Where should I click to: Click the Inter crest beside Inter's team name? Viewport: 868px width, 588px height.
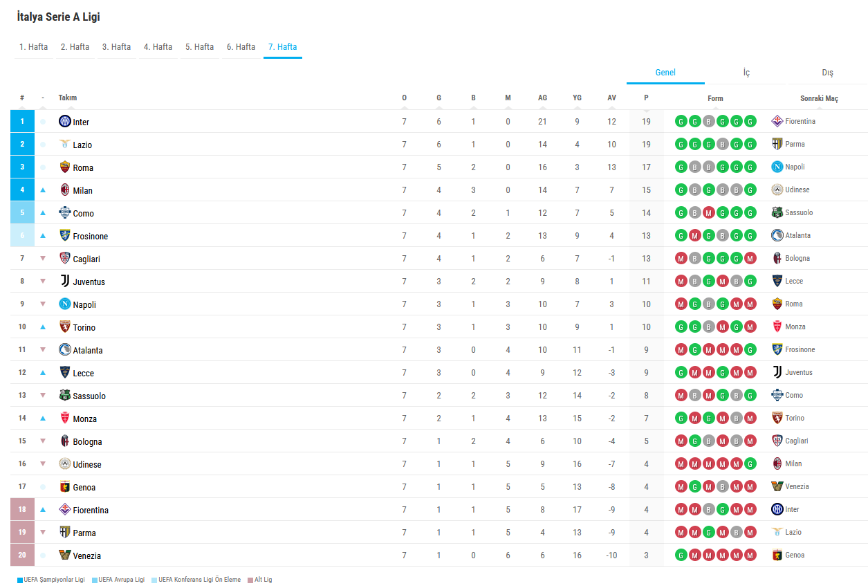[x=65, y=122]
